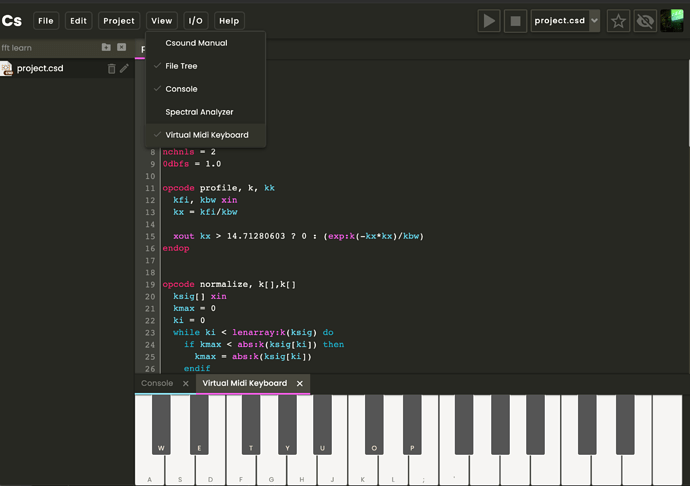Switch to the Console tab
This screenshot has width=690, height=486.
click(x=157, y=383)
